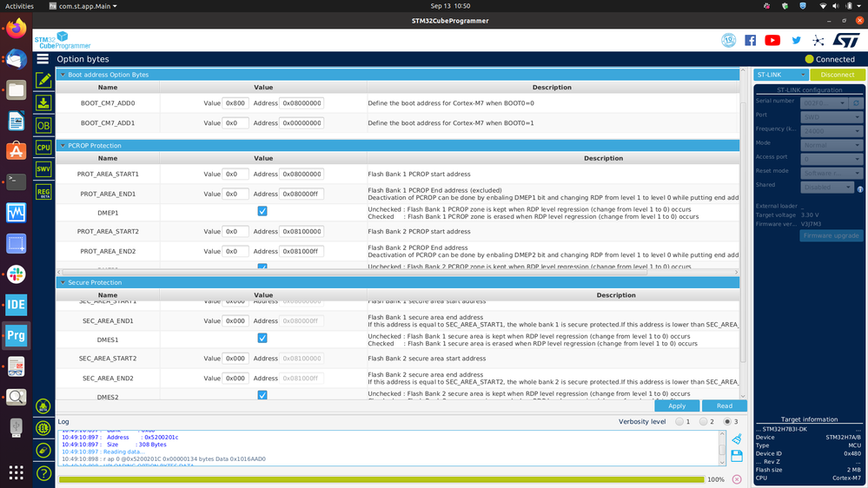Open the EL external loaders icon

(x=43, y=428)
